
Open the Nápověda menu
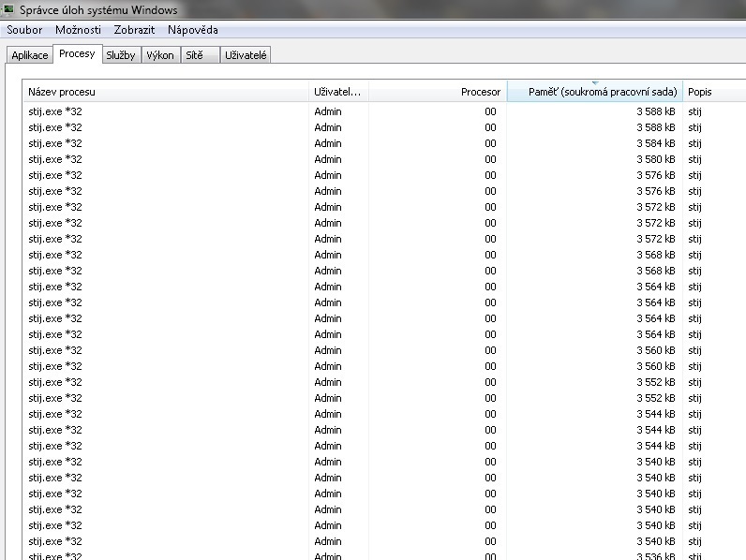click(x=192, y=30)
